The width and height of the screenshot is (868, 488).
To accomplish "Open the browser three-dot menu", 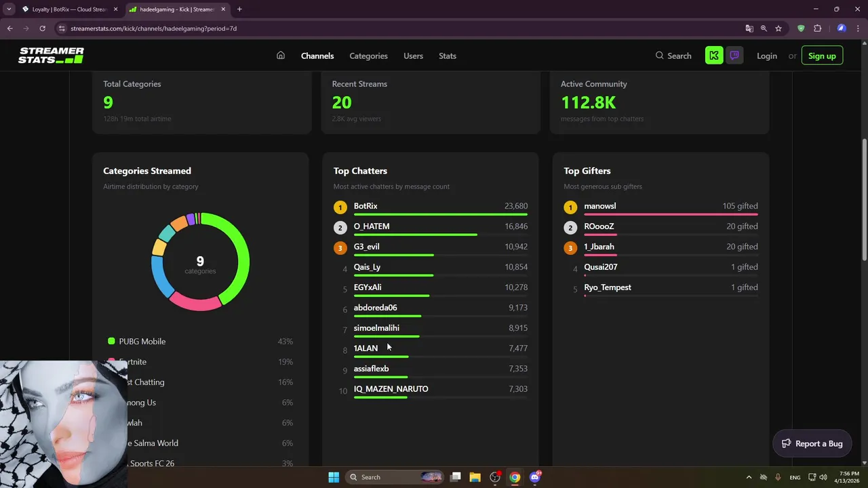I will point(858,28).
